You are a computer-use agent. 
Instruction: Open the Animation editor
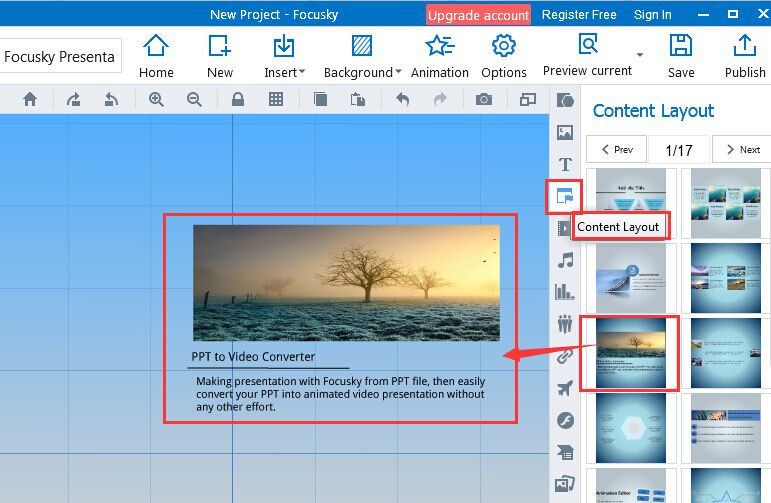pos(440,56)
